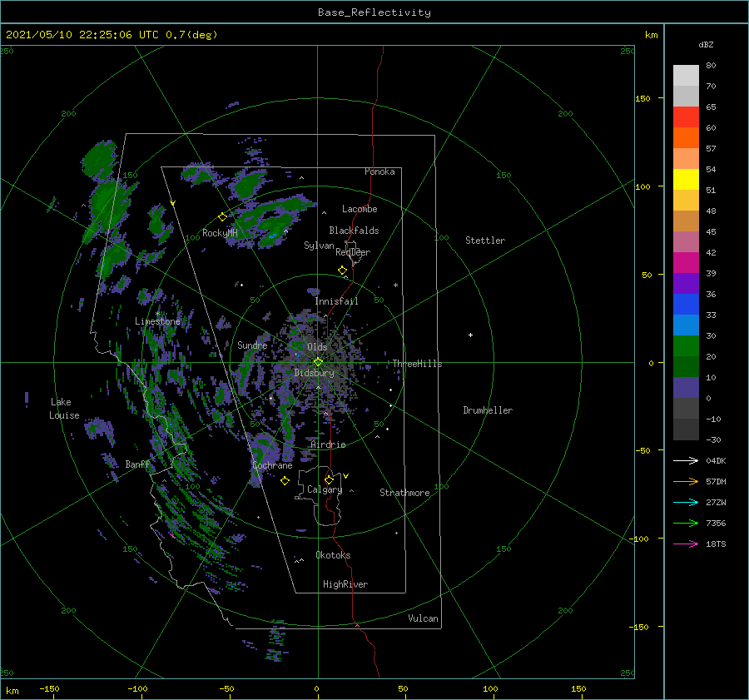Viewport: 749px width, 700px height.
Task: Pick the purple 39-36 dBZ color band
Action: coord(686,284)
